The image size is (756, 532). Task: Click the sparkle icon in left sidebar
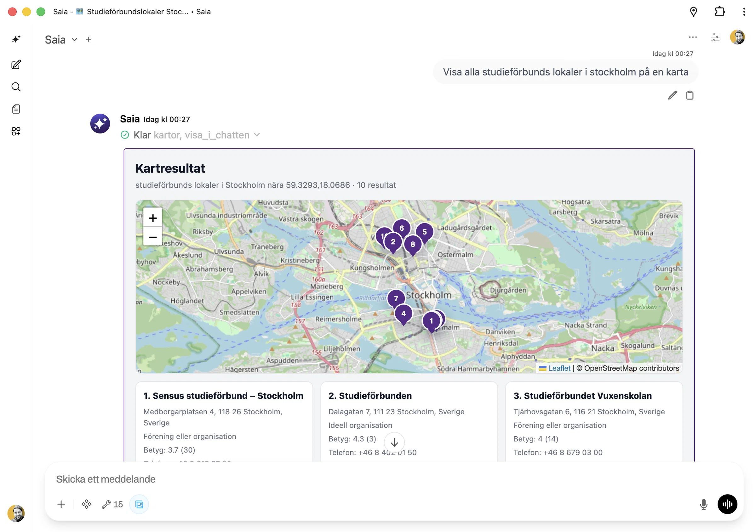coord(16,39)
